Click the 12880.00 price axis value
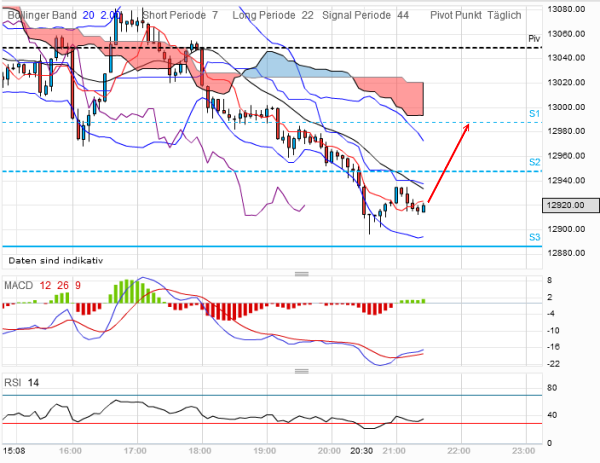The height and width of the screenshot is (463, 600). tap(566, 253)
